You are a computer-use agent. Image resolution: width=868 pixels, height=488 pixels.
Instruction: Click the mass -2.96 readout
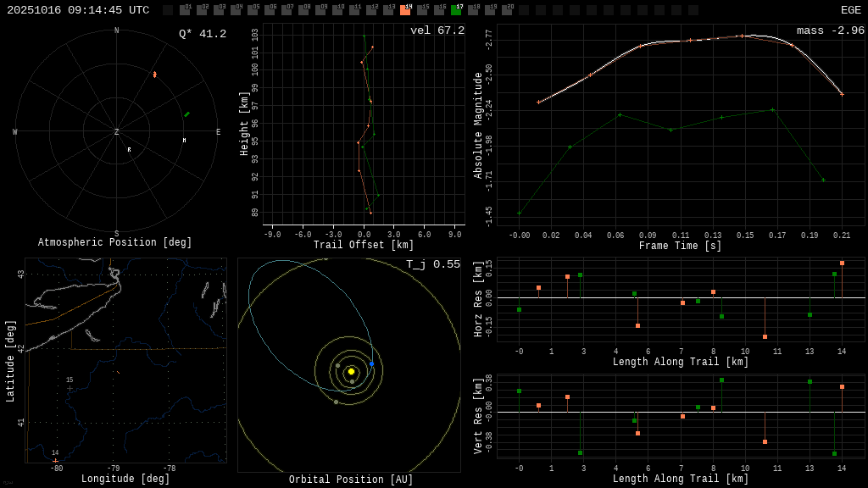click(x=830, y=30)
